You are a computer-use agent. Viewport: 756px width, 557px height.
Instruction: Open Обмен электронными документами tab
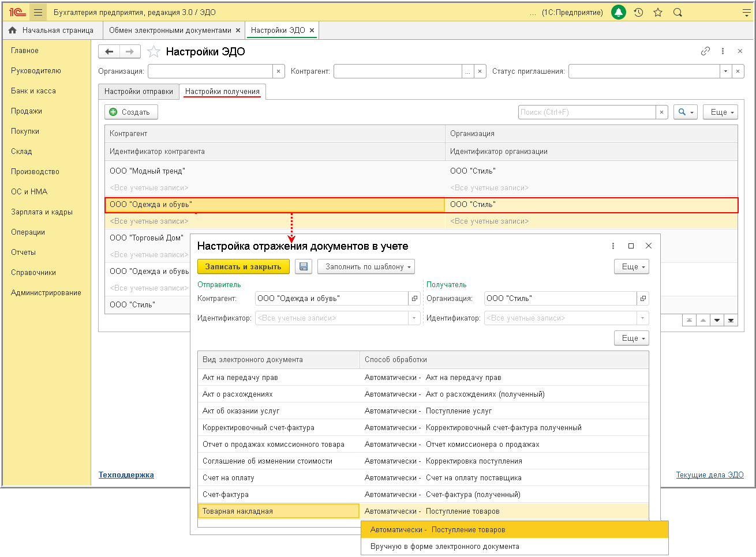click(170, 31)
